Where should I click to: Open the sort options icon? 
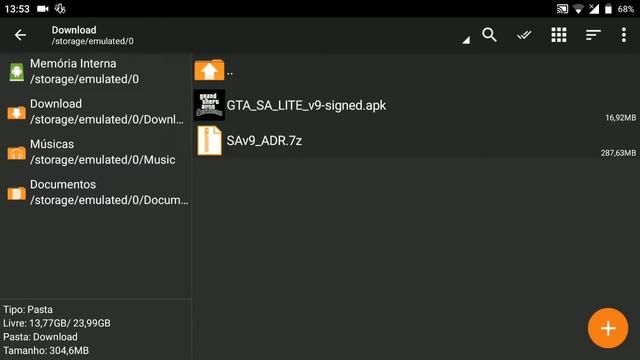point(593,35)
